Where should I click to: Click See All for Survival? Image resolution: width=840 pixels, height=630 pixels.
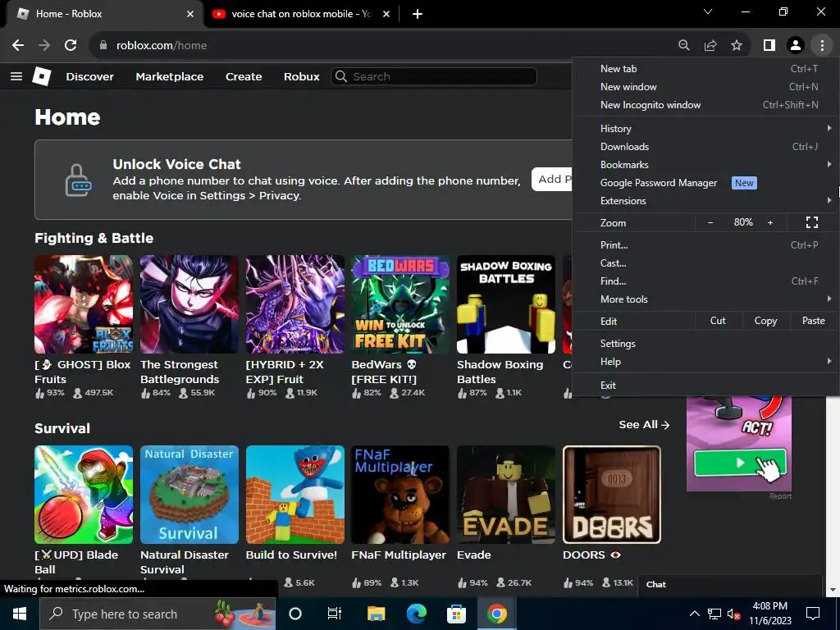644,425
